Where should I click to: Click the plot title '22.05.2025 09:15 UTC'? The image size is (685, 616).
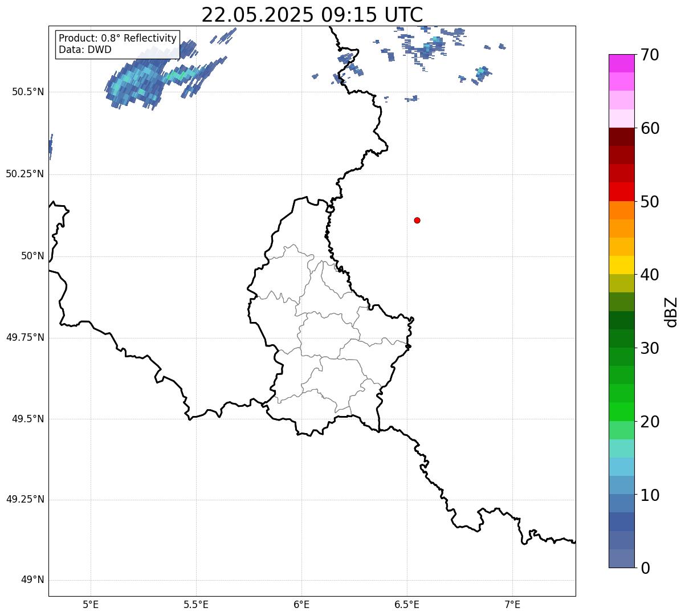312,15
